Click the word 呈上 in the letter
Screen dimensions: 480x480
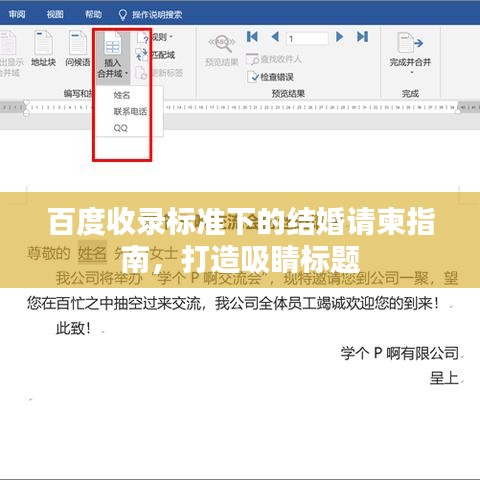tap(444, 378)
